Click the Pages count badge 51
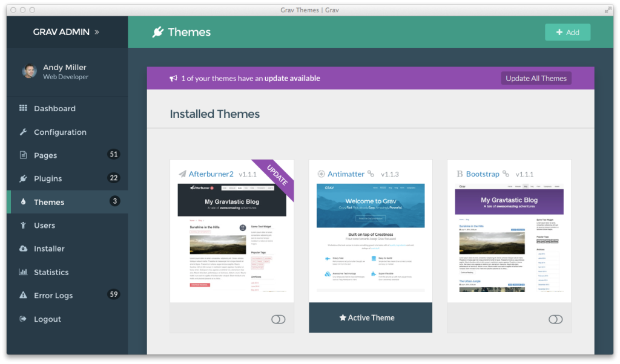This screenshot has height=364, width=620. [113, 154]
